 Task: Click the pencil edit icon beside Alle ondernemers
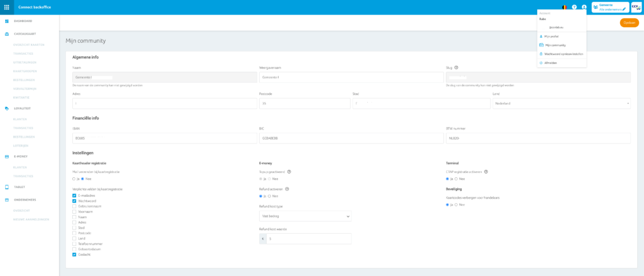[x=625, y=9]
